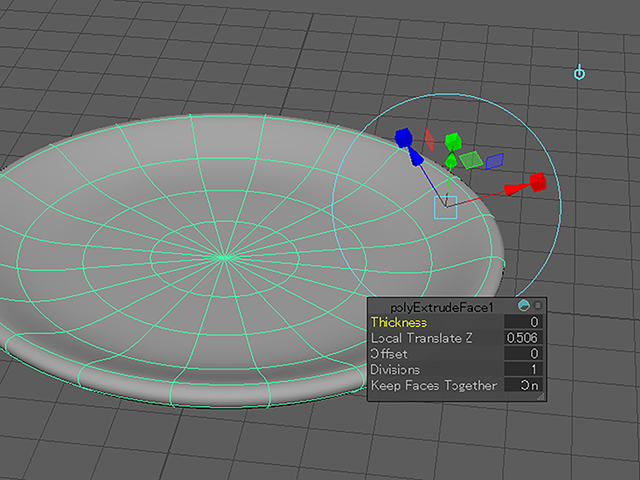Click the green cube scale handle
640x480 pixels.
tap(453, 142)
